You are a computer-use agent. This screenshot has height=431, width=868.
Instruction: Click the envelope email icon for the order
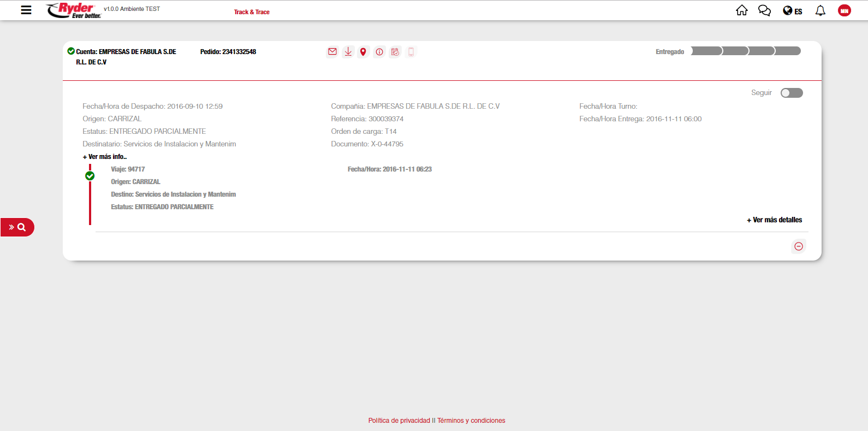332,52
